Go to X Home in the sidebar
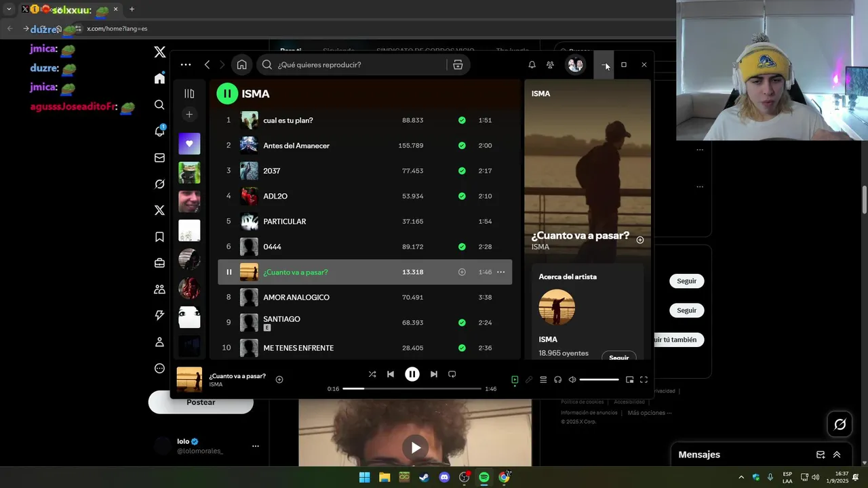 tap(159, 79)
